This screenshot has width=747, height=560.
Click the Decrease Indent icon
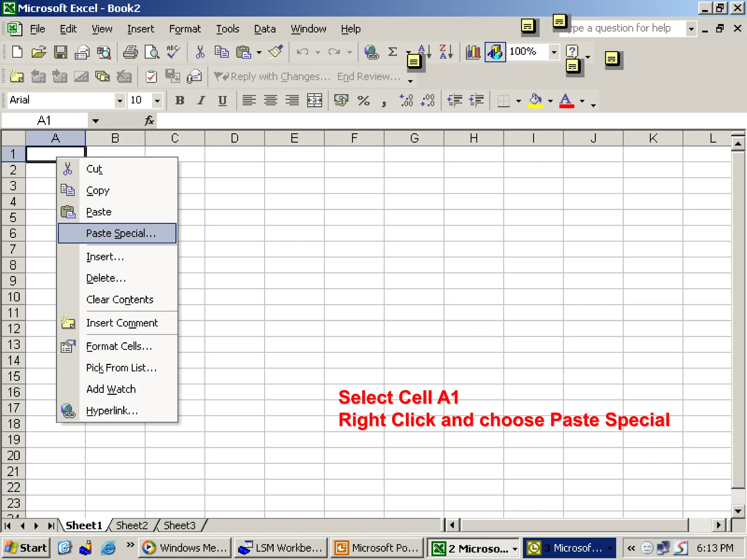[455, 100]
